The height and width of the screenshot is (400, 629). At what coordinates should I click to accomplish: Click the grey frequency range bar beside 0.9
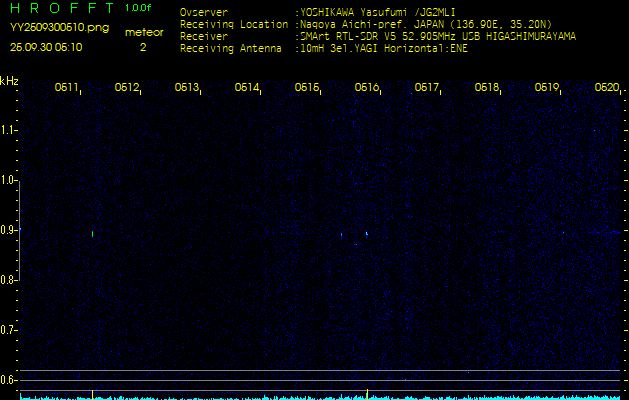pos(19,231)
